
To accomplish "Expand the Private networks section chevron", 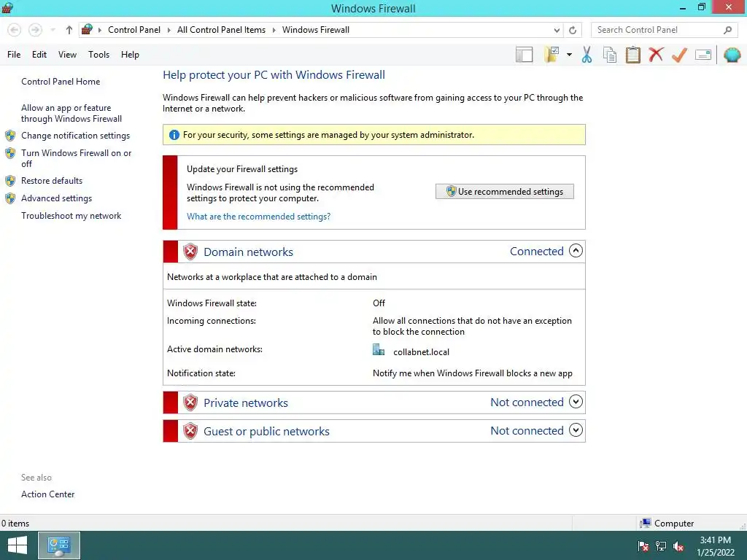I will (576, 402).
